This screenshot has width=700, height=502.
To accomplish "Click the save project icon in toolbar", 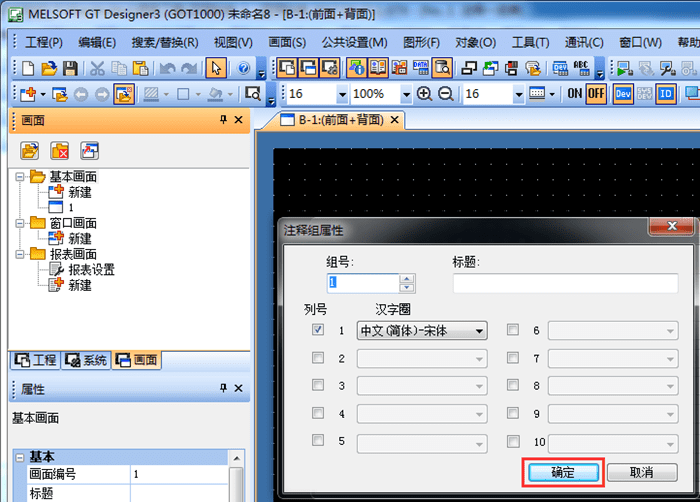I will pos(70,68).
